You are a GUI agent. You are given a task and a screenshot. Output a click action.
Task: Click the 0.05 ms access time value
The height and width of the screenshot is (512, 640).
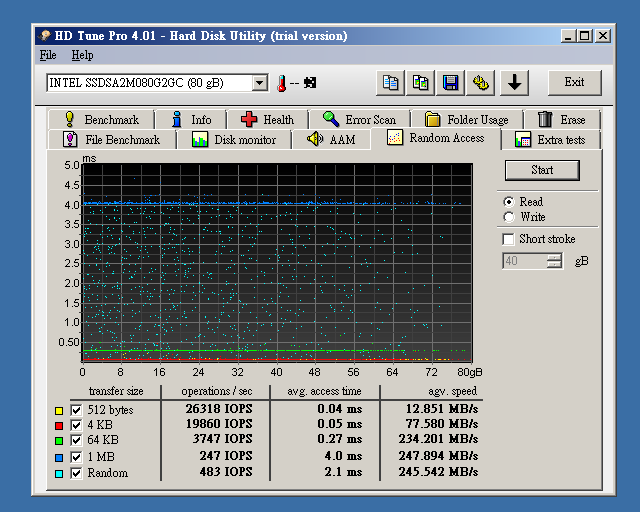(x=340, y=424)
